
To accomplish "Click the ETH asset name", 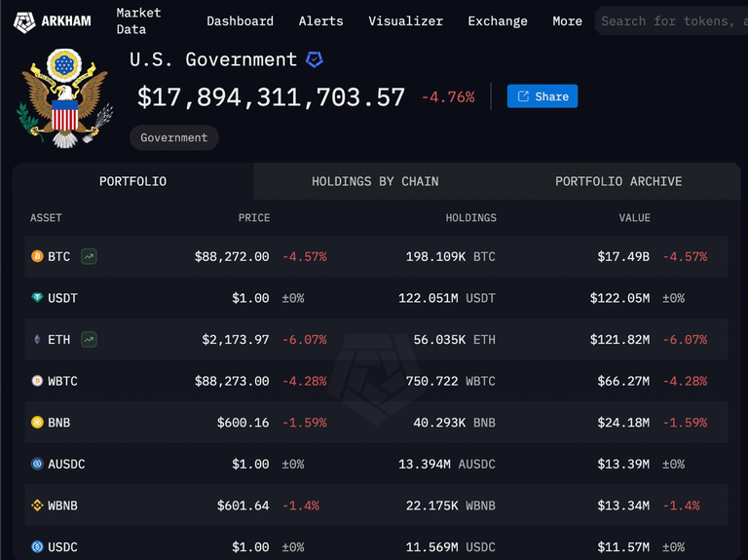I will [59, 340].
